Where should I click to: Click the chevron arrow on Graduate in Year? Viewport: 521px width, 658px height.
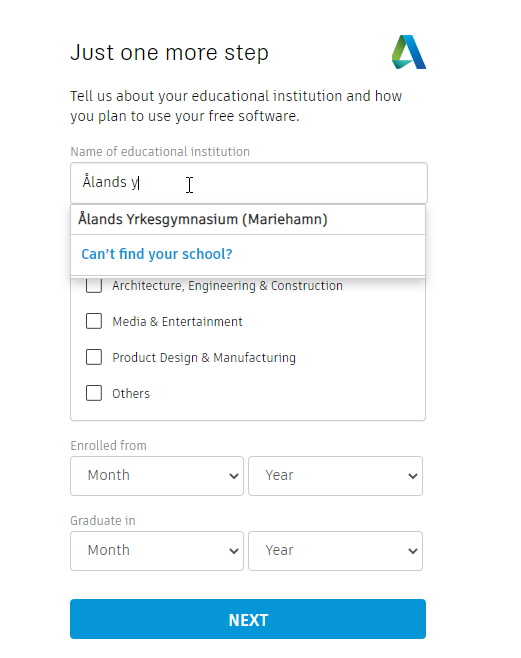point(413,551)
